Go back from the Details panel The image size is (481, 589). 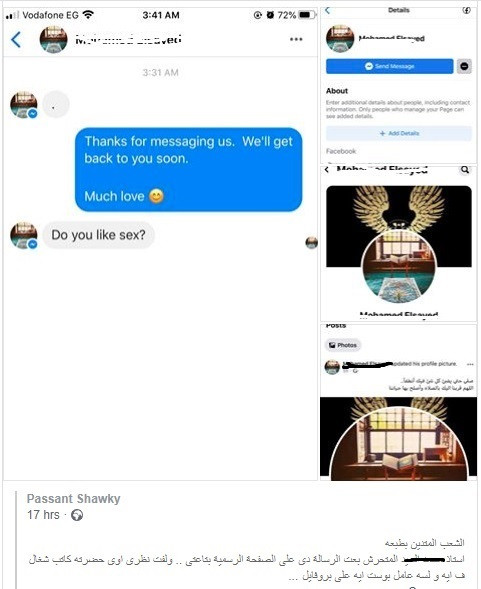(x=328, y=11)
